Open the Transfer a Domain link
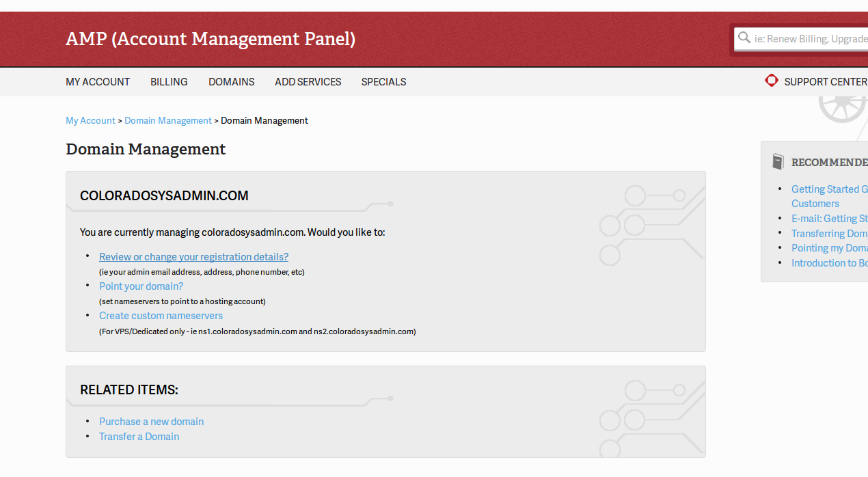Viewport: 868px width, 477px height. pos(139,437)
